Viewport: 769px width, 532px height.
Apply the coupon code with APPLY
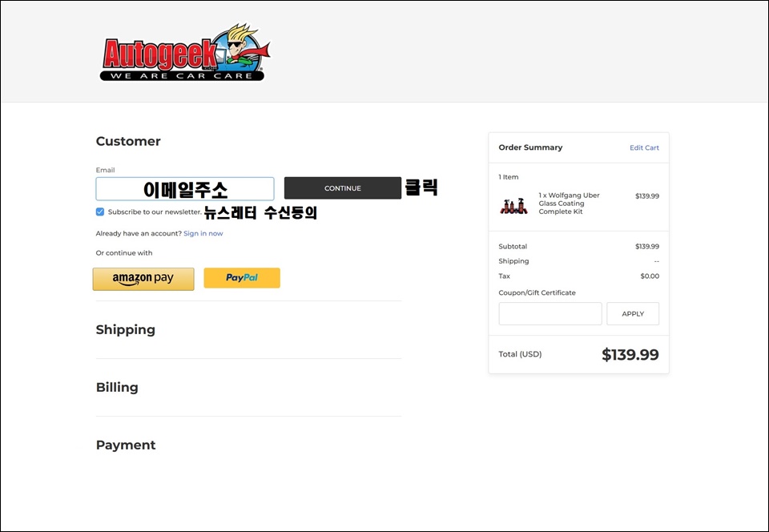click(x=633, y=314)
